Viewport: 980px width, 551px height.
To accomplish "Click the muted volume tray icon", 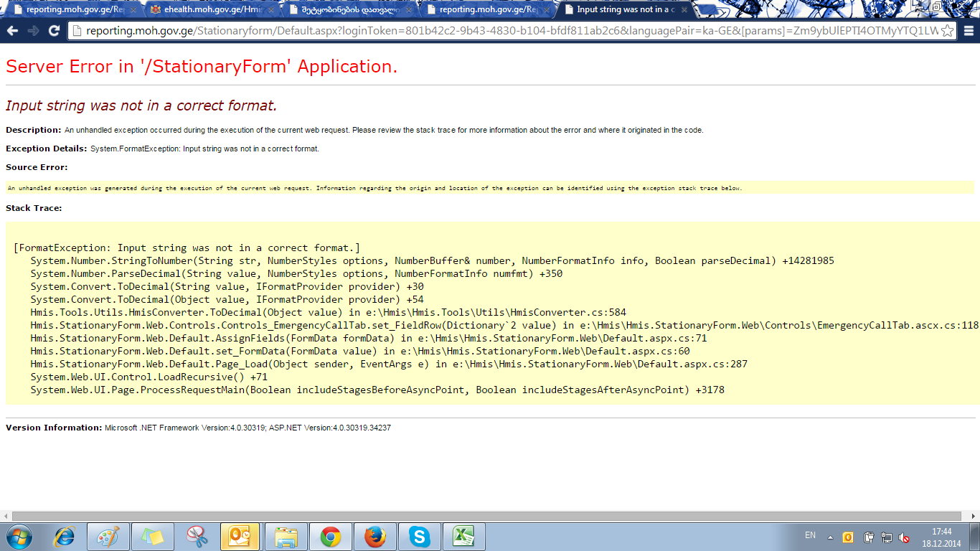I will click(x=905, y=537).
